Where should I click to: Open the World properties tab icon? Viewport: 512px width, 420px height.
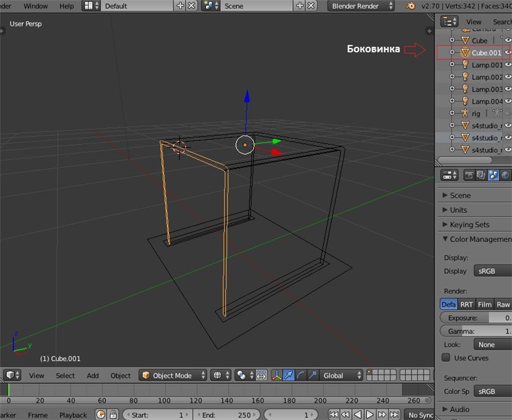tap(506, 175)
